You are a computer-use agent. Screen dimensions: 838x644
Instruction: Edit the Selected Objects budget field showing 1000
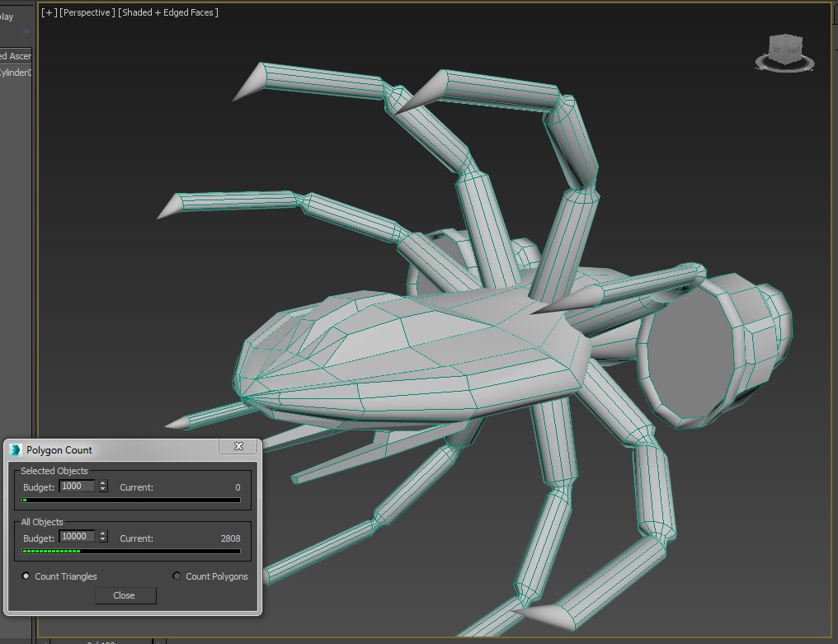(78, 486)
